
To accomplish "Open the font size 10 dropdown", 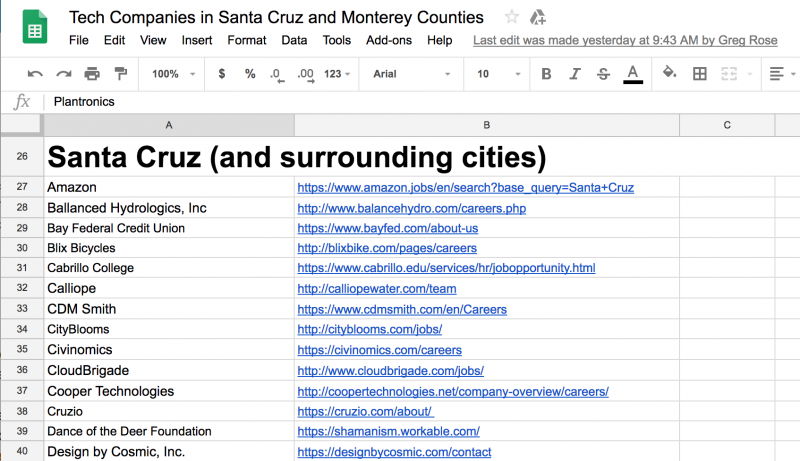I will [x=497, y=74].
